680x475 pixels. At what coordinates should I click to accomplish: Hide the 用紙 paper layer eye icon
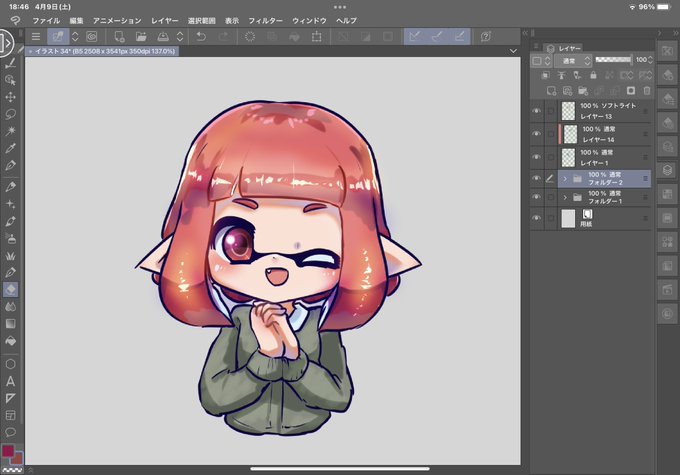536,218
